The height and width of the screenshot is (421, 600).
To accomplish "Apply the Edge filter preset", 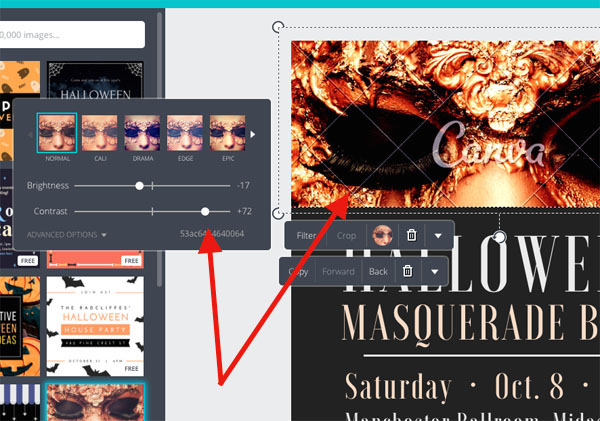I will pos(184,134).
